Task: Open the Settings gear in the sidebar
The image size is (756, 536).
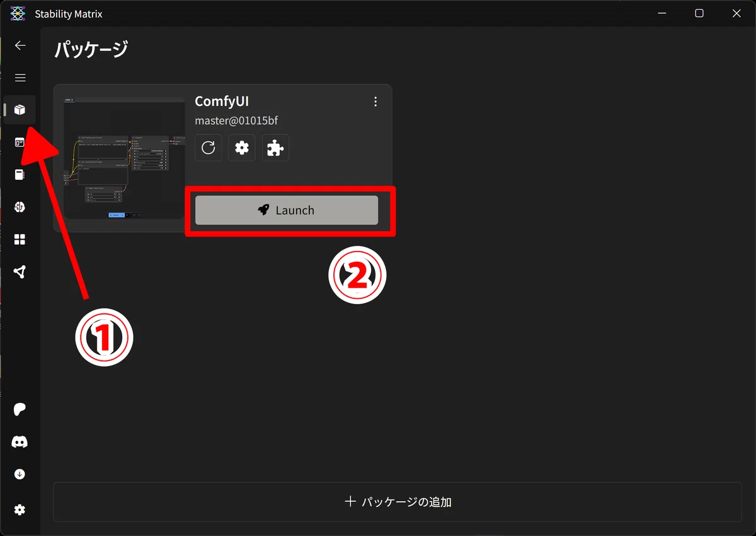Action: (x=20, y=510)
